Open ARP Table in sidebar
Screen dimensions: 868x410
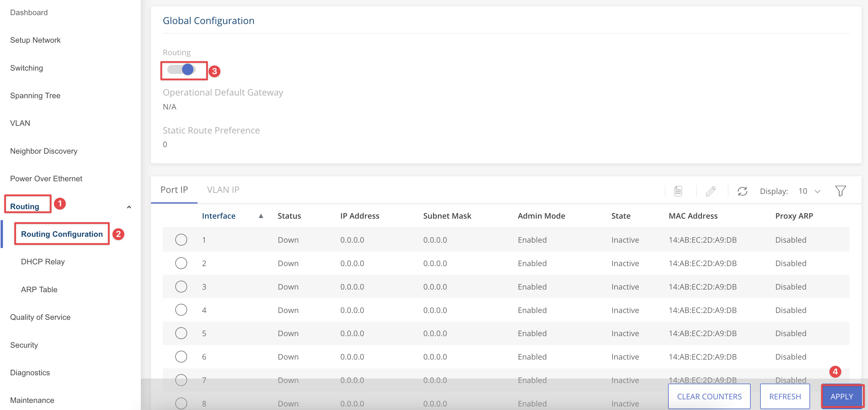(x=39, y=290)
